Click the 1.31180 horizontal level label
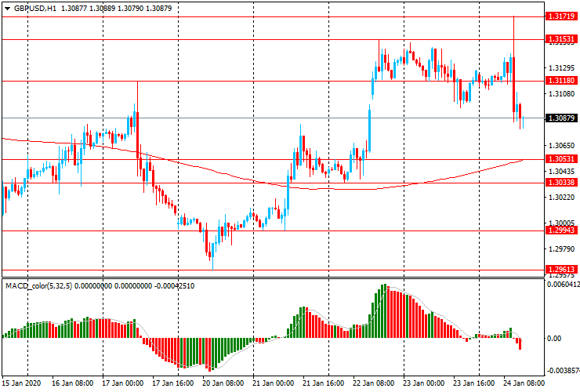 (x=561, y=80)
